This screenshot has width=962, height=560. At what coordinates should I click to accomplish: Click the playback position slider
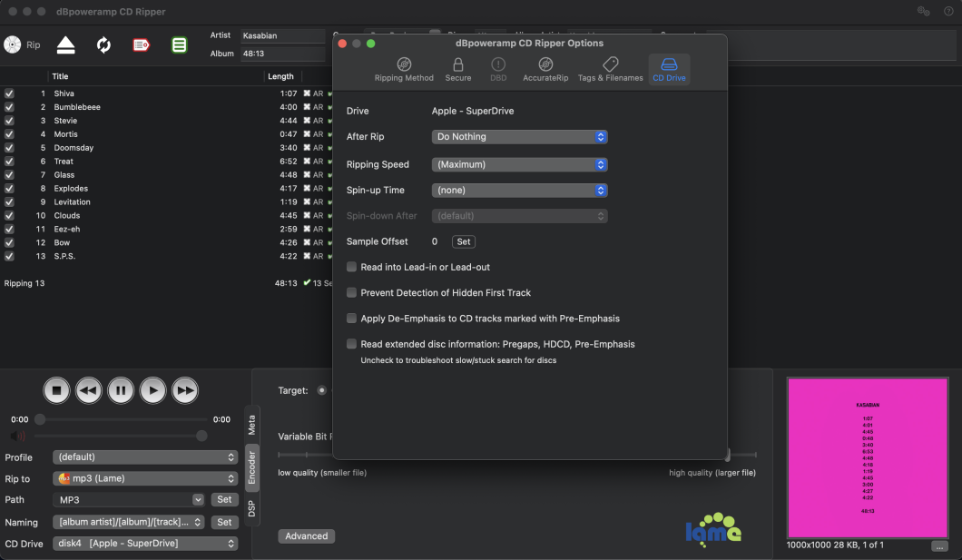pyautogui.click(x=122, y=420)
